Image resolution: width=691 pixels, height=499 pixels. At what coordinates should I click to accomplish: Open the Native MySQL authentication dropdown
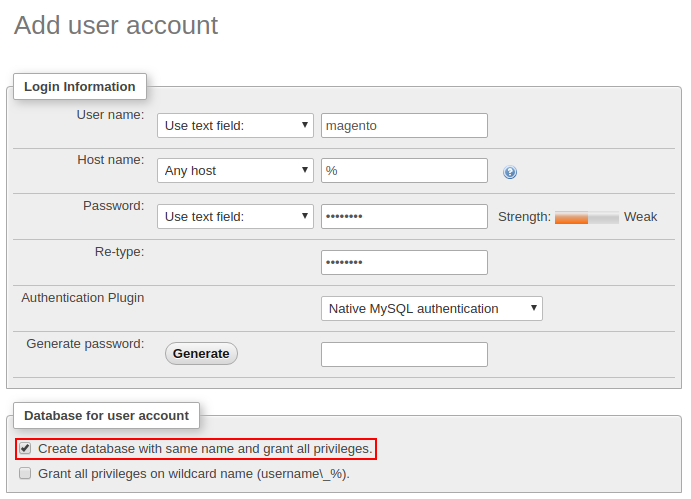coord(431,308)
